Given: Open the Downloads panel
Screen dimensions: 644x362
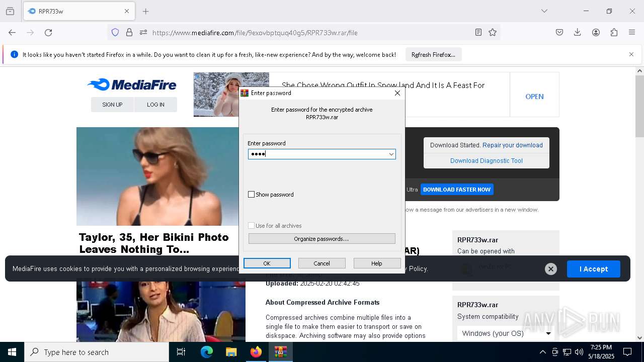Looking at the screenshot, I should pyautogui.click(x=578, y=32).
